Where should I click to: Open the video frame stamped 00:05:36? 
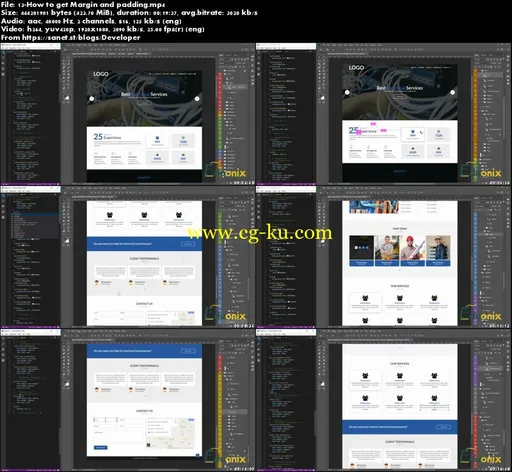[384, 114]
